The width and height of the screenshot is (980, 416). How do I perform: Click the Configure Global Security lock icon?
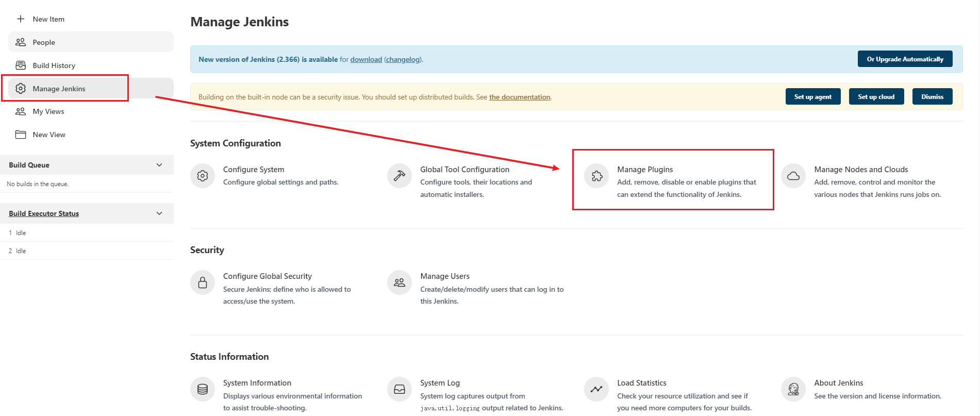203,282
